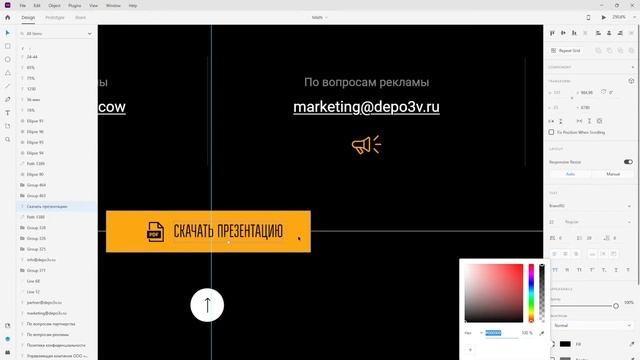The width and height of the screenshot is (640, 360).
Task: Open the Edit menu
Action: (37, 6)
